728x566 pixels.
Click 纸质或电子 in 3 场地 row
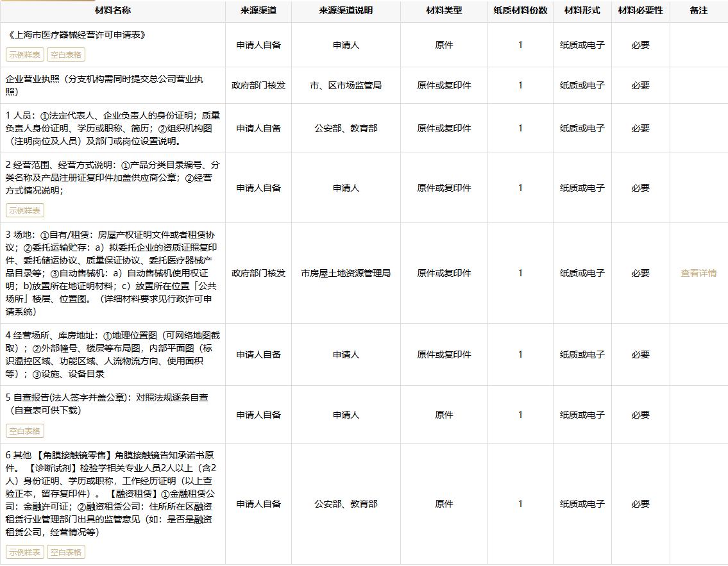[582, 273]
